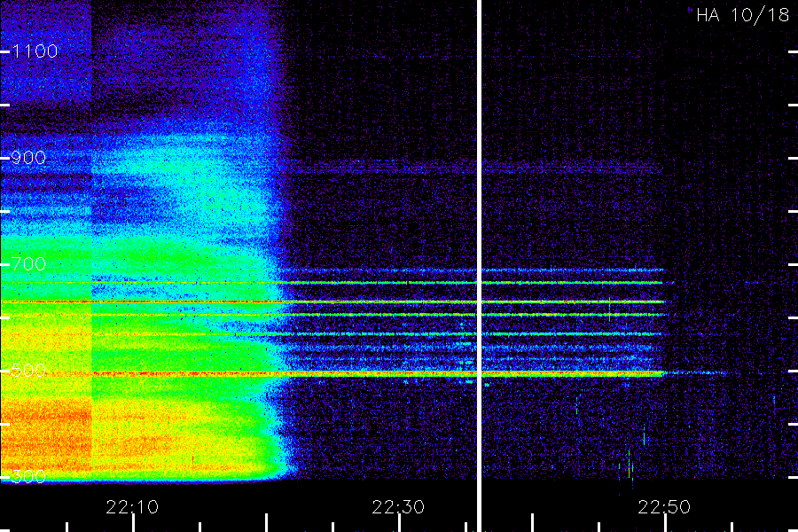This screenshot has height=532, width=798.
Task: Click the 500 frequency axis label
Action: (x=28, y=370)
